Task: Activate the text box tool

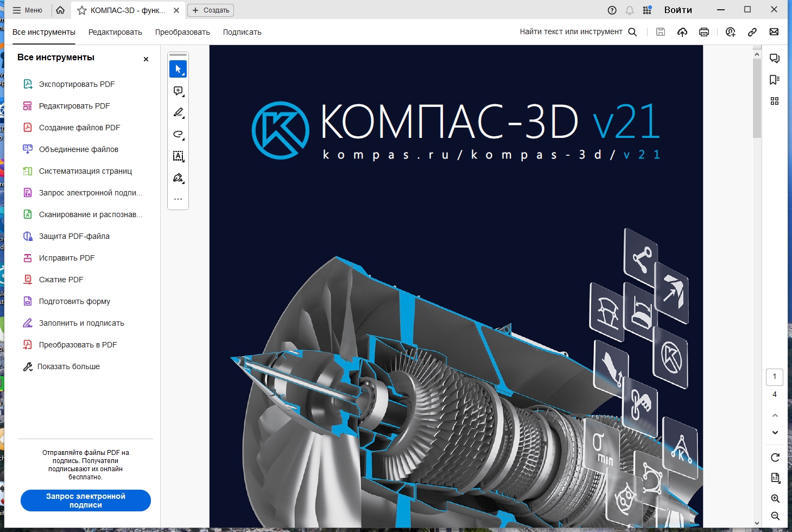Action: pos(178,156)
